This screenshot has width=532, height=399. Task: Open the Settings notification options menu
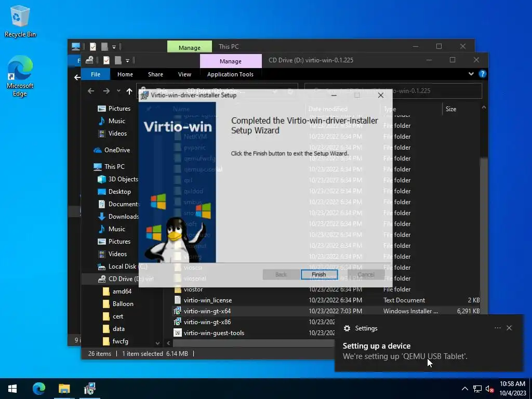497,328
